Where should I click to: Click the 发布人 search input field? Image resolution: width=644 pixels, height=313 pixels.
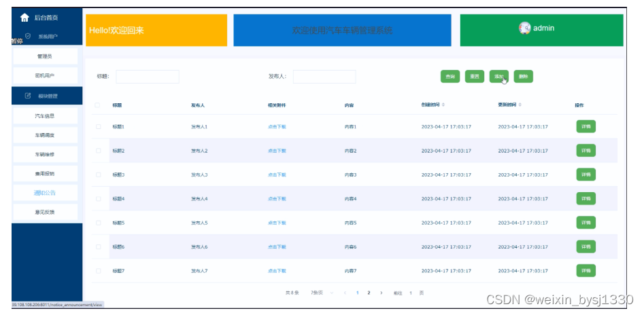(324, 76)
